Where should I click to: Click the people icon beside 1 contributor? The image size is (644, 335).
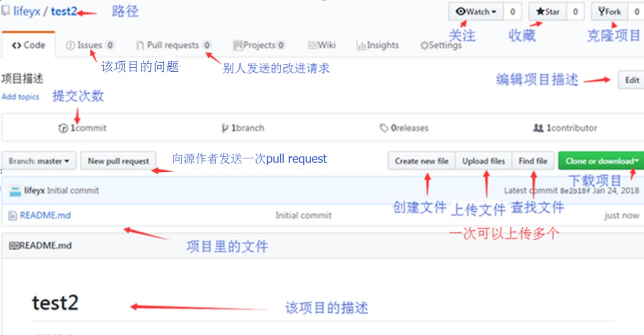pos(538,128)
